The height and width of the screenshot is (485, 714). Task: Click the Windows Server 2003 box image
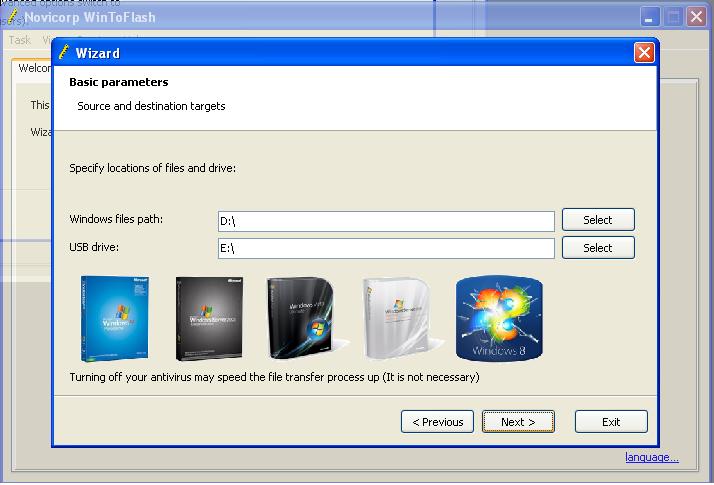click(209, 318)
